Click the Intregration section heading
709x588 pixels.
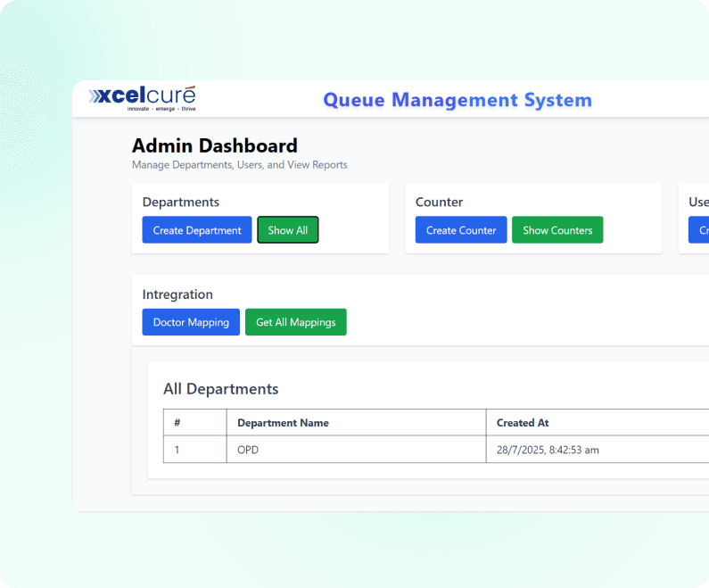pyautogui.click(x=177, y=294)
